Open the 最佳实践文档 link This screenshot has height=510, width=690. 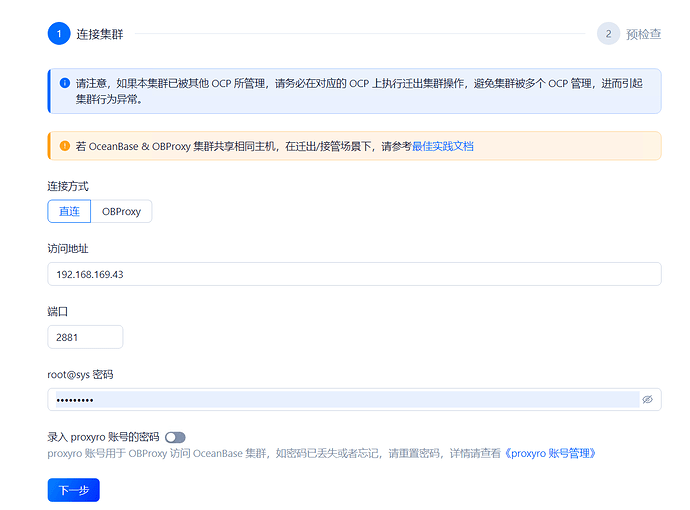(x=443, y=146)
